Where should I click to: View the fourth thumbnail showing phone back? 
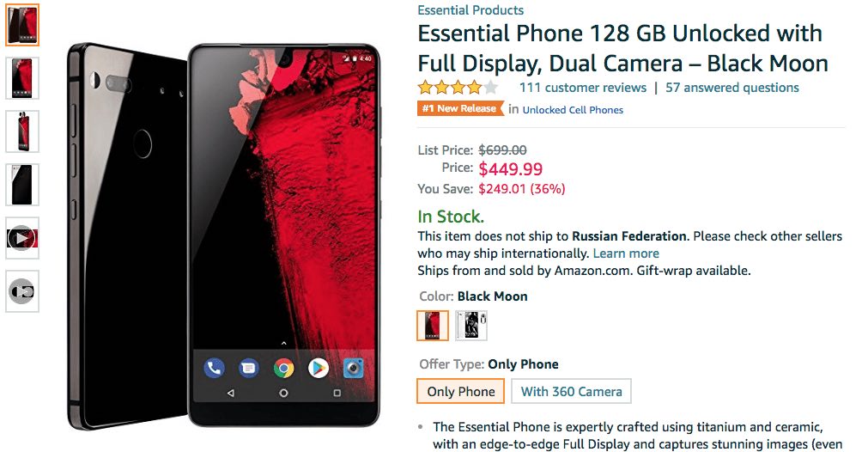coord(22,185)
